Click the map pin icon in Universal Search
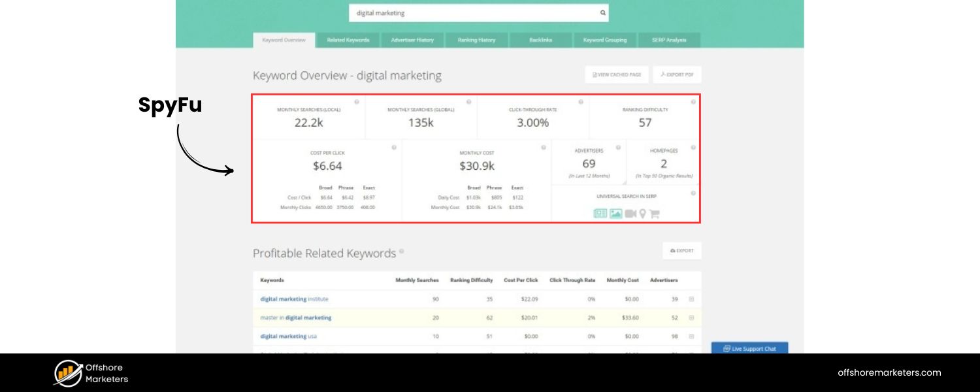Screen dimensions: 980x392 coord(642,214)
